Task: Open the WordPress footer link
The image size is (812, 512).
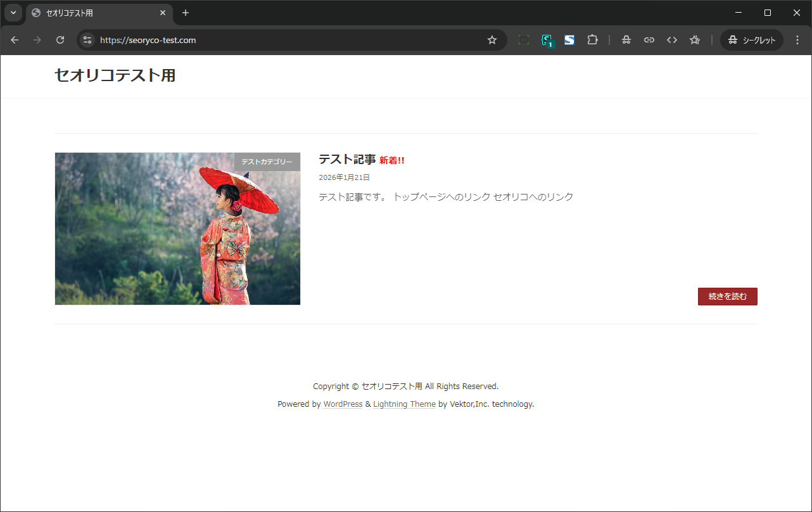Action: click(343, 404)
